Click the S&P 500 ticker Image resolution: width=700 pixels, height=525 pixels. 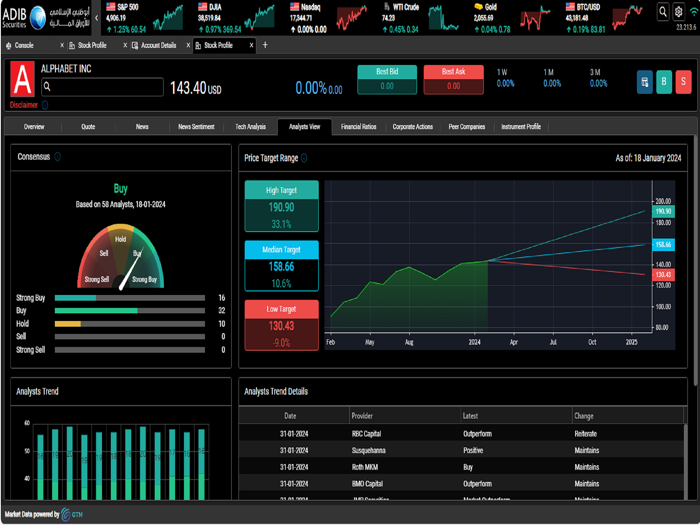(x=144, y=18)
